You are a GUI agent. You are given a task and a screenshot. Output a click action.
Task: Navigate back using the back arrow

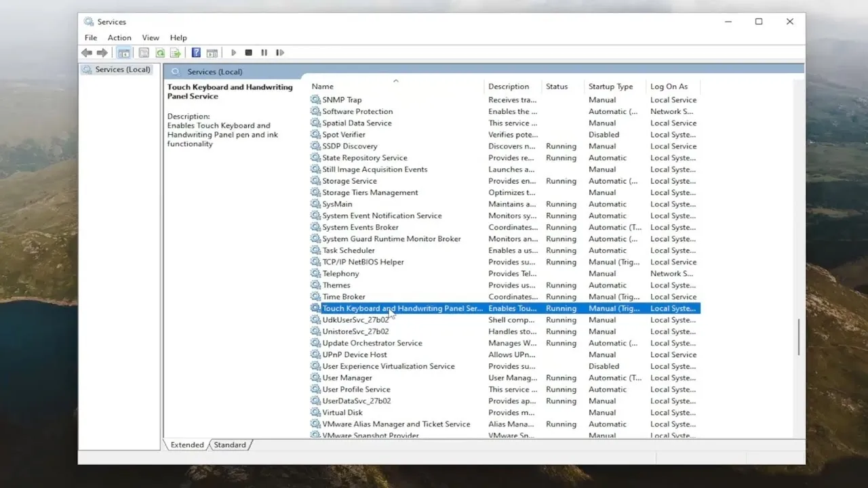click(88, 52)
